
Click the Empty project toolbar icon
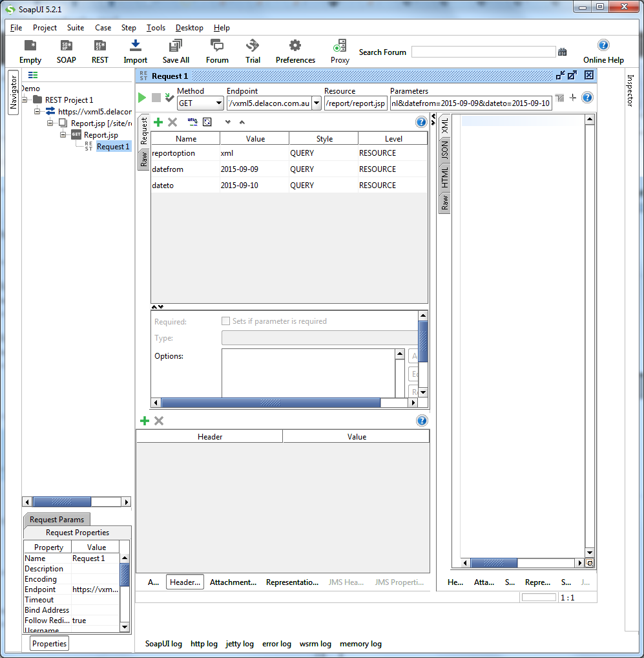(x=30, y=45)
